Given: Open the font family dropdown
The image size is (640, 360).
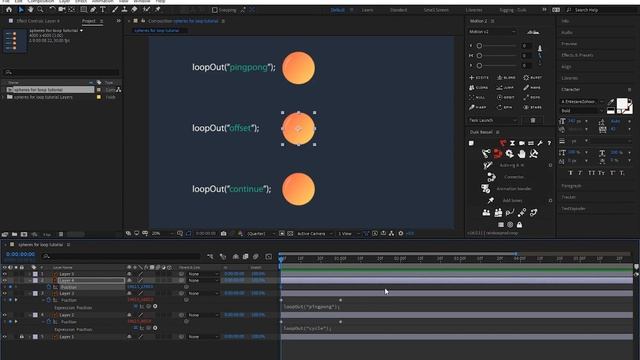Looking at the screenshot, I should 581,102.
